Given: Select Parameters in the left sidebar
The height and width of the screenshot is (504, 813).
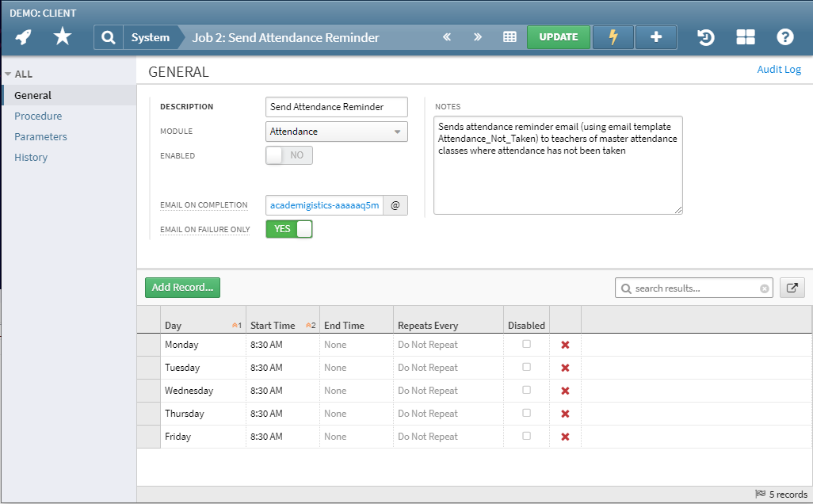Looking at the screenshot, I should (40, 136).
